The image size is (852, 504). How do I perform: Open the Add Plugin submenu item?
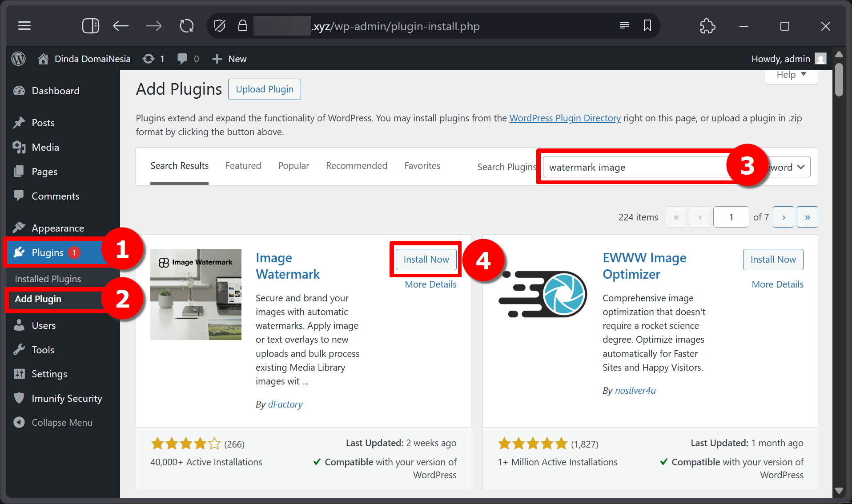(38, 299)
